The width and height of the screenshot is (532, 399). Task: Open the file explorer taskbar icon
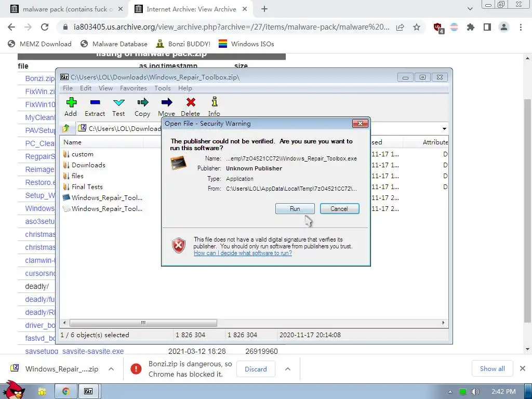(x=42, y=392)
